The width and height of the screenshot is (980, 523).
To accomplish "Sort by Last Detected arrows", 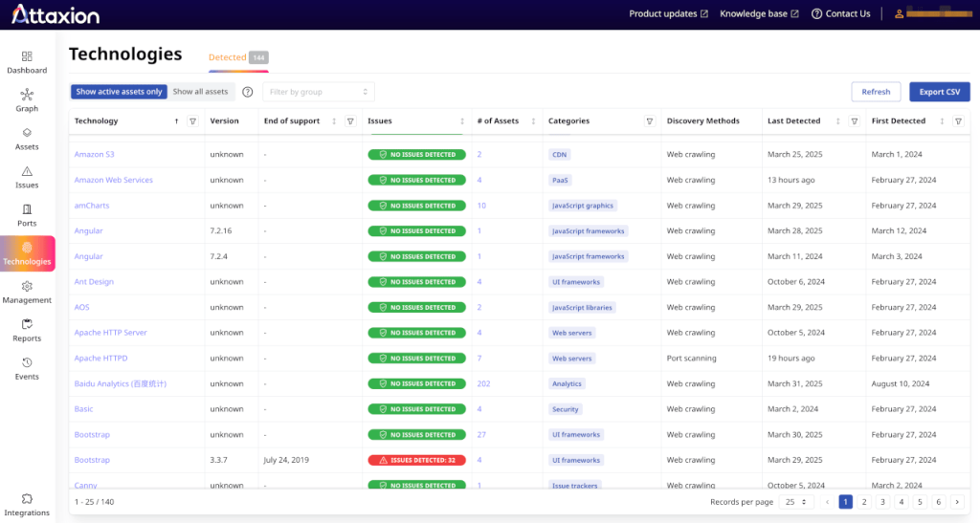I will point(837,121).
